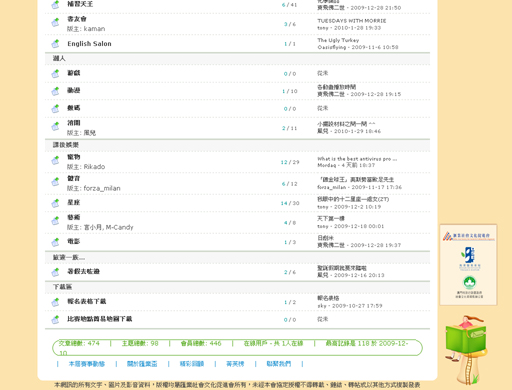The width and height of the screenshot is (512, 390).
Task: Click the forum icon beside 比賽地點簡易地圖下載
Action: 55,320
